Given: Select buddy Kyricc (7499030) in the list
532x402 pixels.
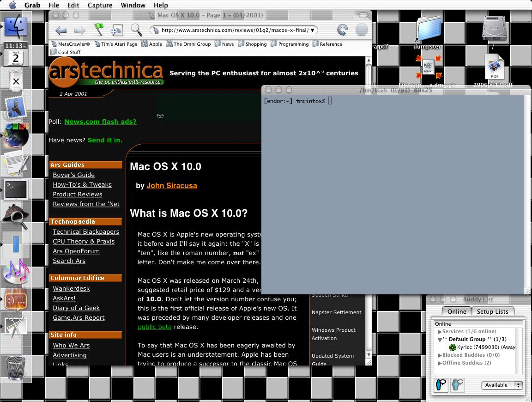Looking at the screenshot, I should (x=482, y=347).
